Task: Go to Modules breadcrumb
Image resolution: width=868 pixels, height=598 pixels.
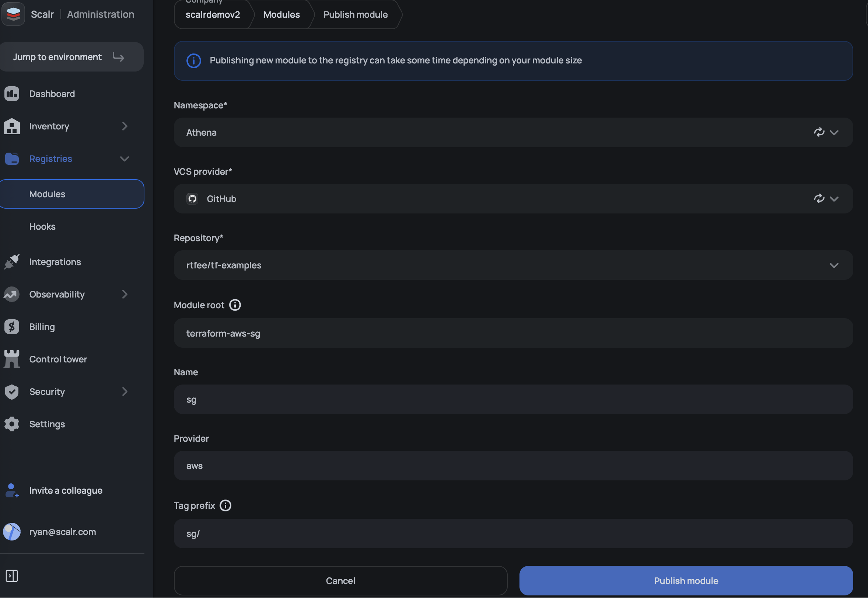Action: click(281, 15)
